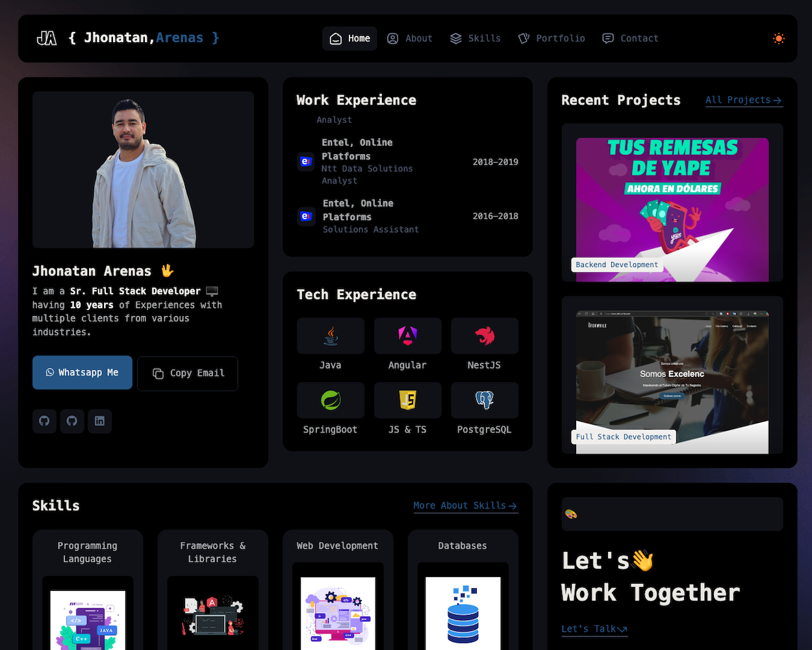Follow the All Projects link

[743, 100]
